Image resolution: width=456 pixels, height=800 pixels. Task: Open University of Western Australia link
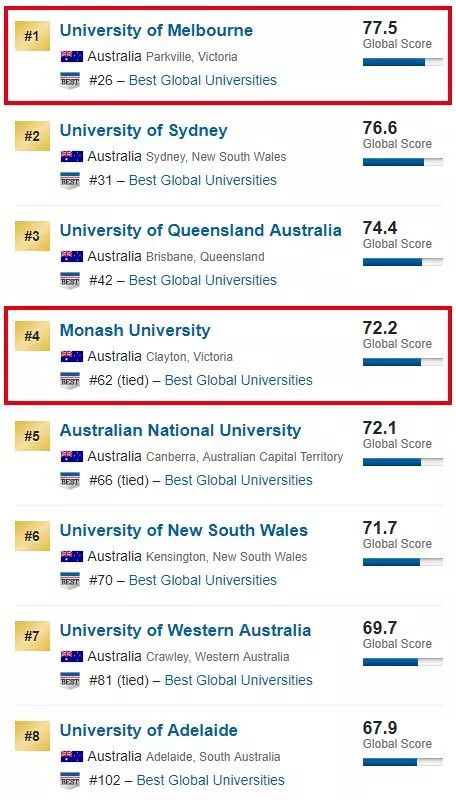point(185,630)
